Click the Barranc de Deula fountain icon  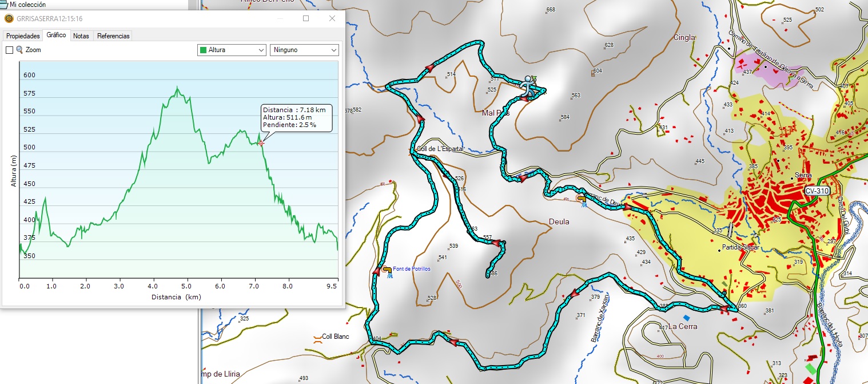coord(582,200)
